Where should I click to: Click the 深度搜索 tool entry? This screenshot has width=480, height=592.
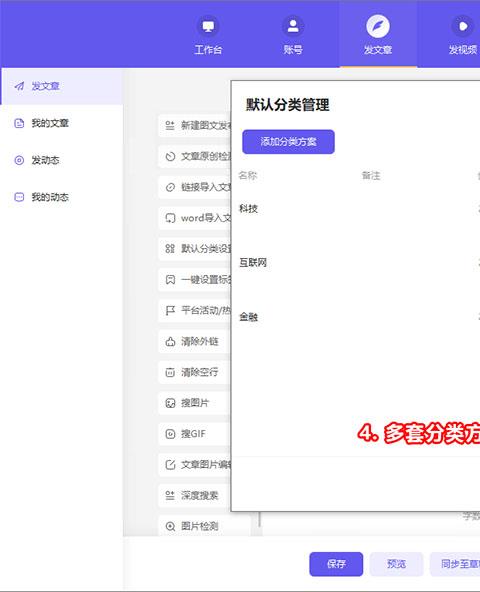click(x=194, y=495)
